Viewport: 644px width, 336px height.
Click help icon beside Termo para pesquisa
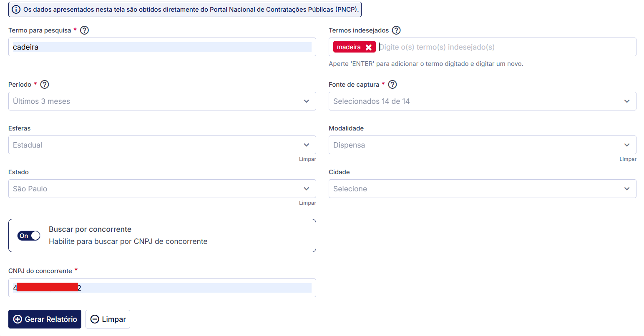pos(84,30)
